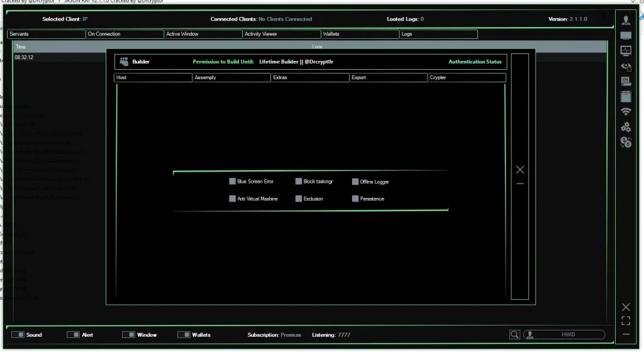Viewport: 644px width, 355px height.
Task: Open the Export tab in Builder
Action: [x=388, y=77]
